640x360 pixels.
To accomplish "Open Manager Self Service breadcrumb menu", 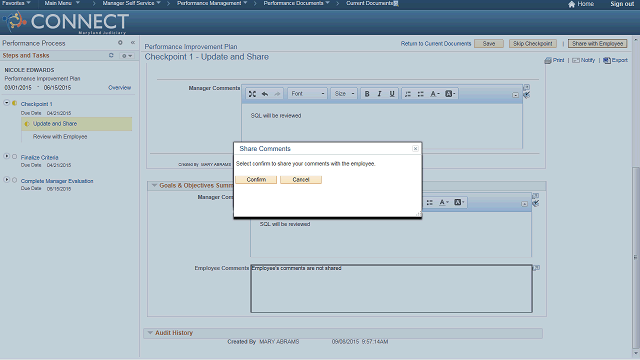I will tap(131, 3).
